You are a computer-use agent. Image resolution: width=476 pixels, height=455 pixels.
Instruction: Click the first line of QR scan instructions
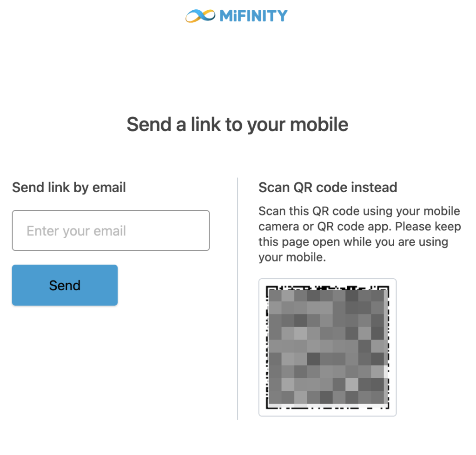pyautogui.click(x=359, y=211)
